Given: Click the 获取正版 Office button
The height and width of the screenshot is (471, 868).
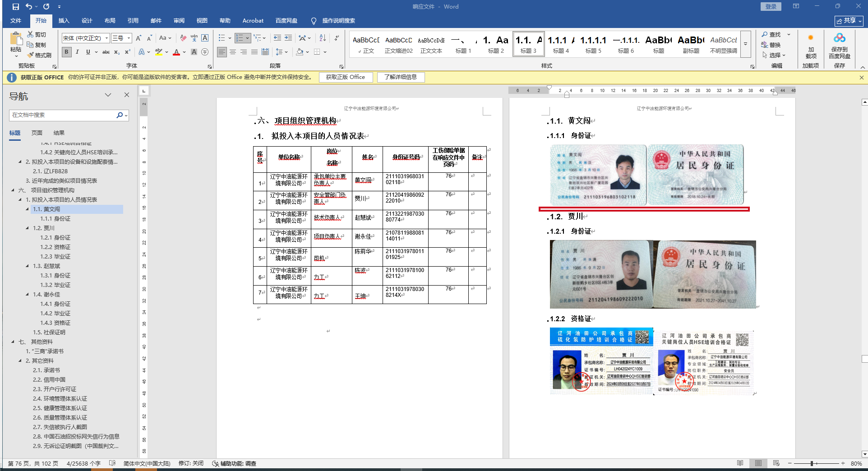Looking at the screenshot, I should [x=346, y=77].
